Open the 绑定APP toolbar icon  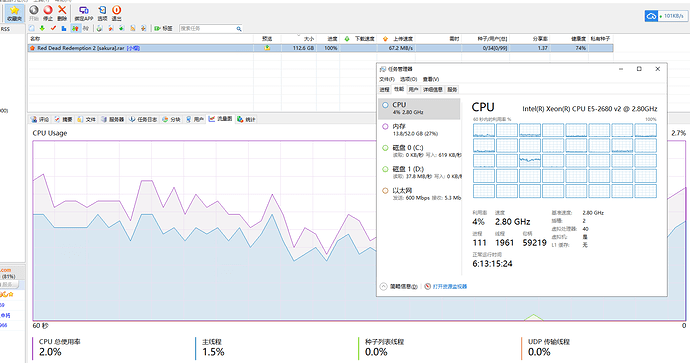[x=84, y=13]
